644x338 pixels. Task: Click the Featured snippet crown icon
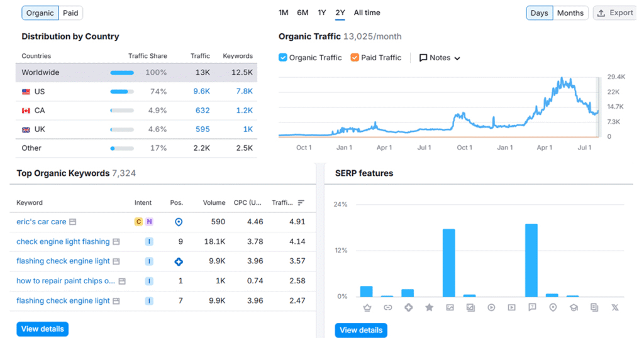[367, 308]
